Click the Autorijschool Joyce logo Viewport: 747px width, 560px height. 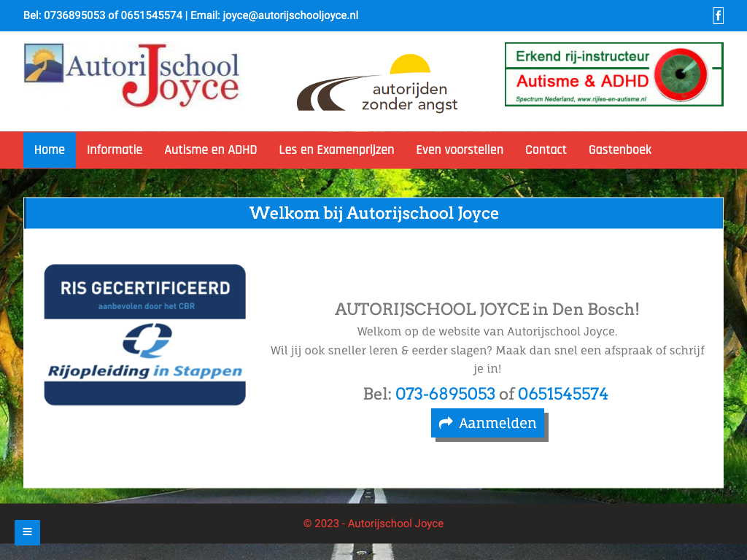click(x=131, y=75)
